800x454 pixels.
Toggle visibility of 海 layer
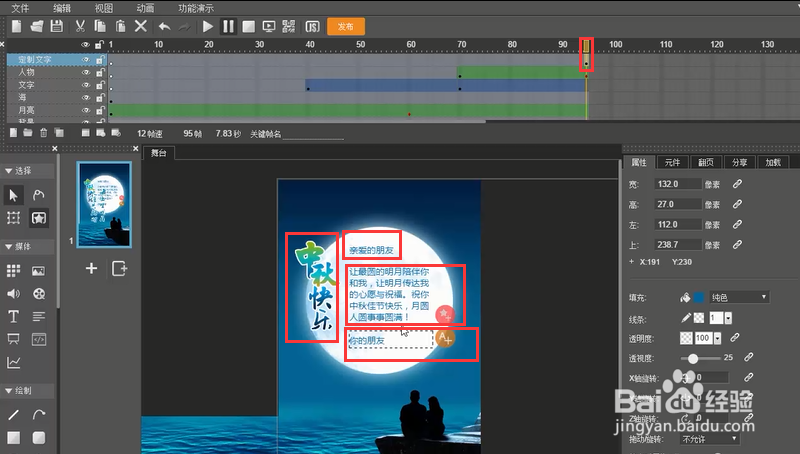click(x=85, y=97)
